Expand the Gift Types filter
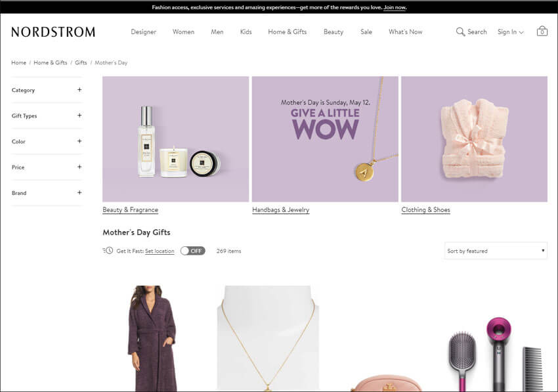558x392 pixels. click(47, 116)
